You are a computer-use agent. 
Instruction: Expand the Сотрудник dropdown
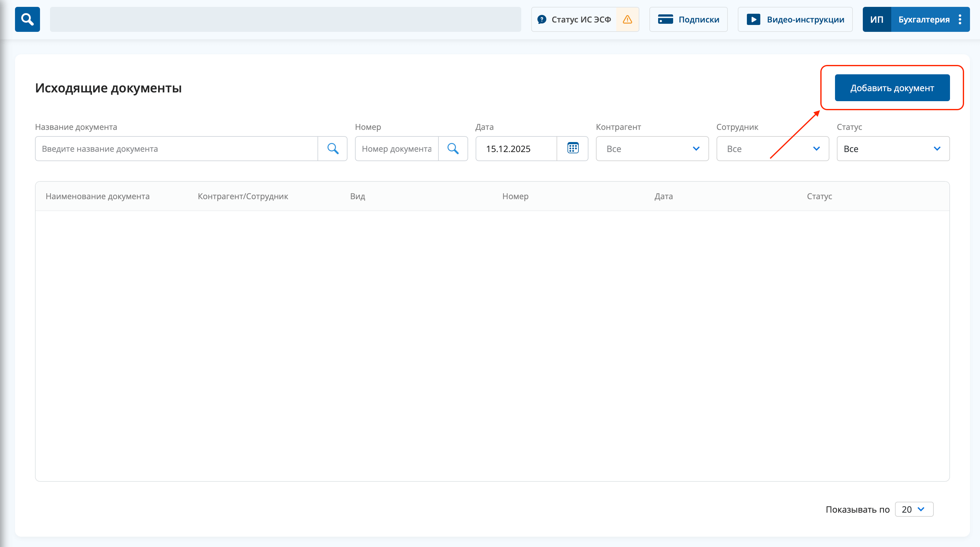(x=772, y=149)
